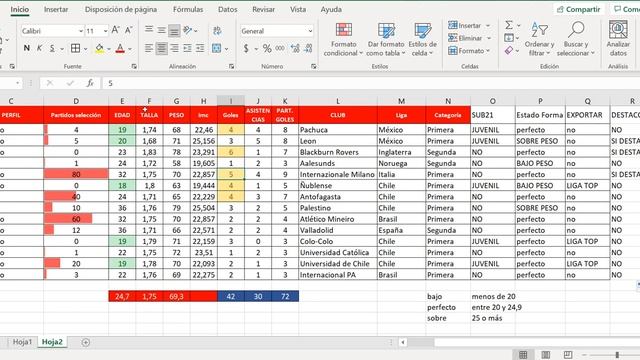Apply thousands separator style
Image resolution: width=640 pixels, height=360 pixels.
[280, 48]
